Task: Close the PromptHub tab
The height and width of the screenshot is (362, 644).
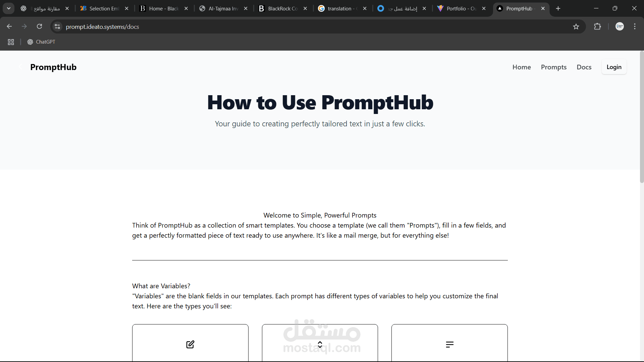Action: point(543,8)
